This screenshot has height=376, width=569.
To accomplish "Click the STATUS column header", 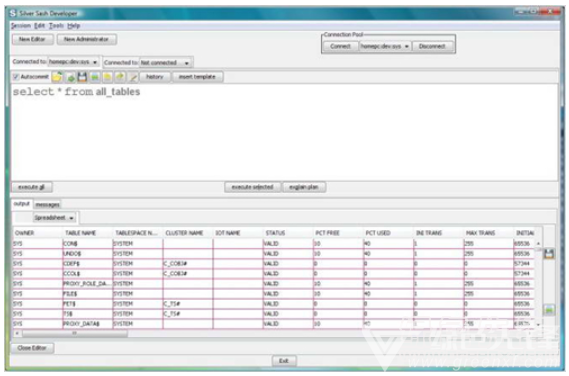I will (x=288, y=233).
